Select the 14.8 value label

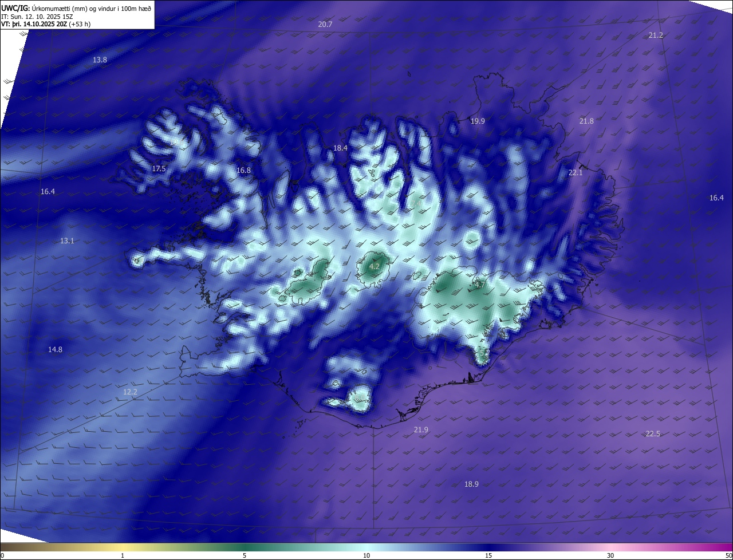[x=55, y=350]
